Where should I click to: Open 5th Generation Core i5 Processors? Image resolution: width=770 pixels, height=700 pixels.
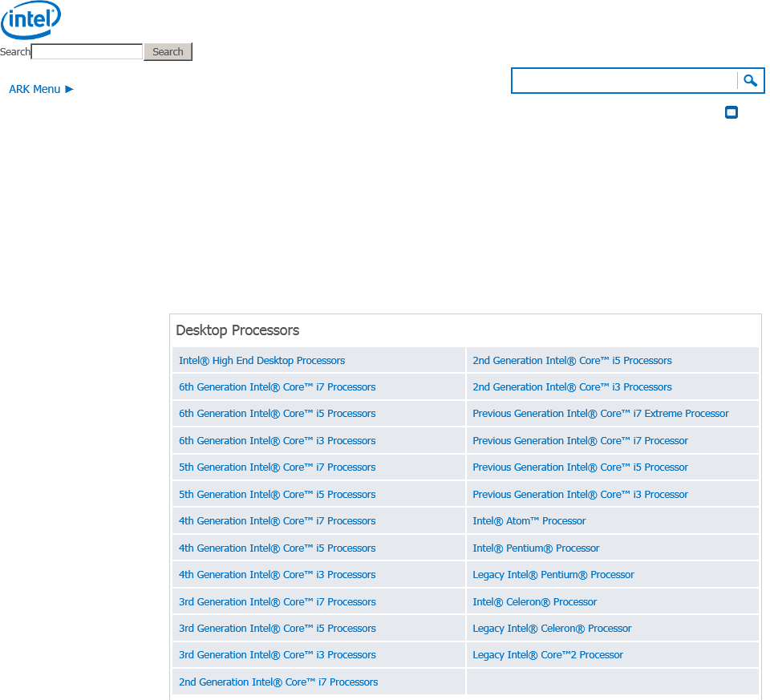tap(277, 494)
